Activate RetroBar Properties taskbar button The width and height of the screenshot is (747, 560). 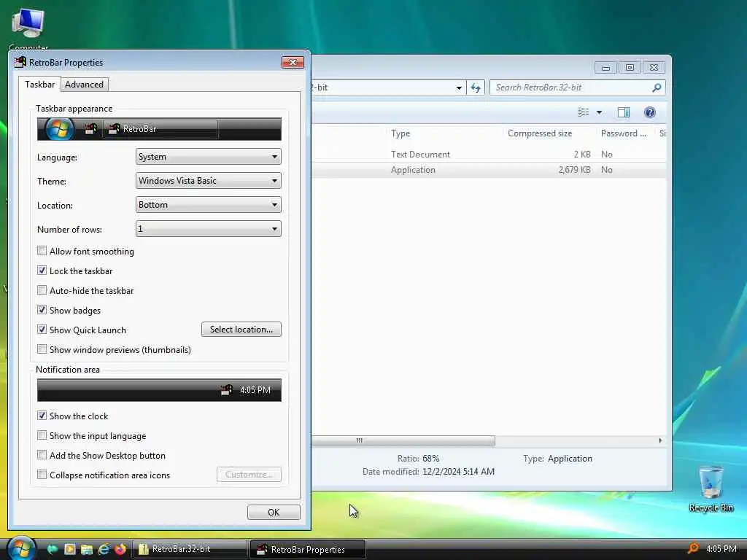pyautogui.click(x=308, y=549)
